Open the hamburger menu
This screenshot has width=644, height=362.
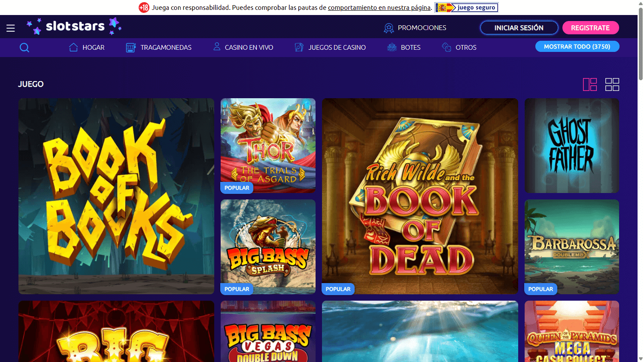pyautogui.click(x=11, y=28)
